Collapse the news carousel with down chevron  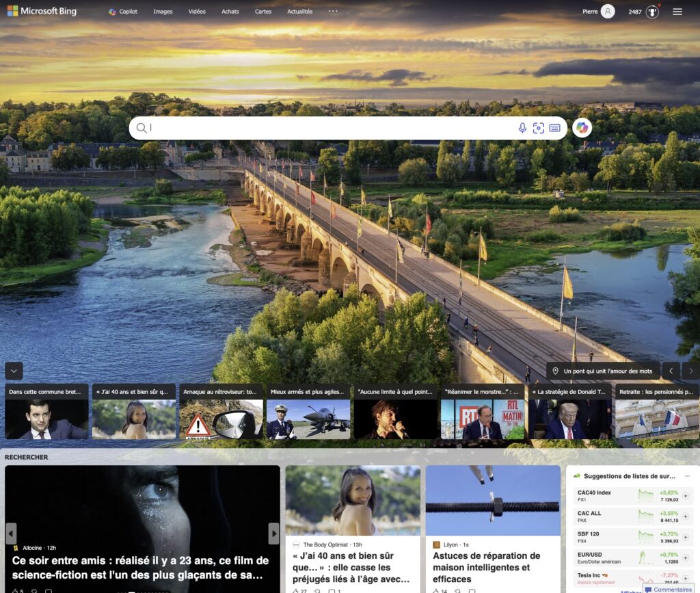click(14, 371)
